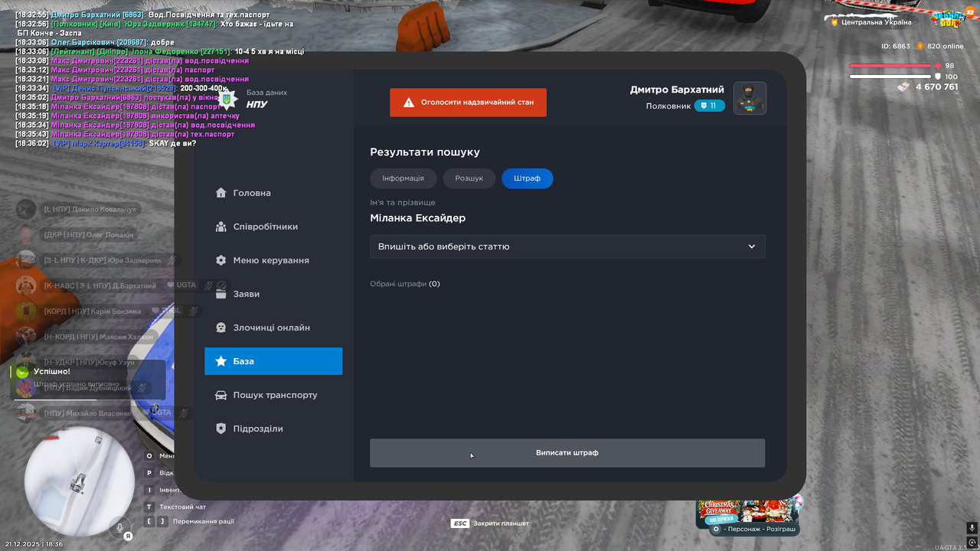Viewport: 980px width, 551px height.
Task: Click the red health cross icon
Action: (937, 66)
